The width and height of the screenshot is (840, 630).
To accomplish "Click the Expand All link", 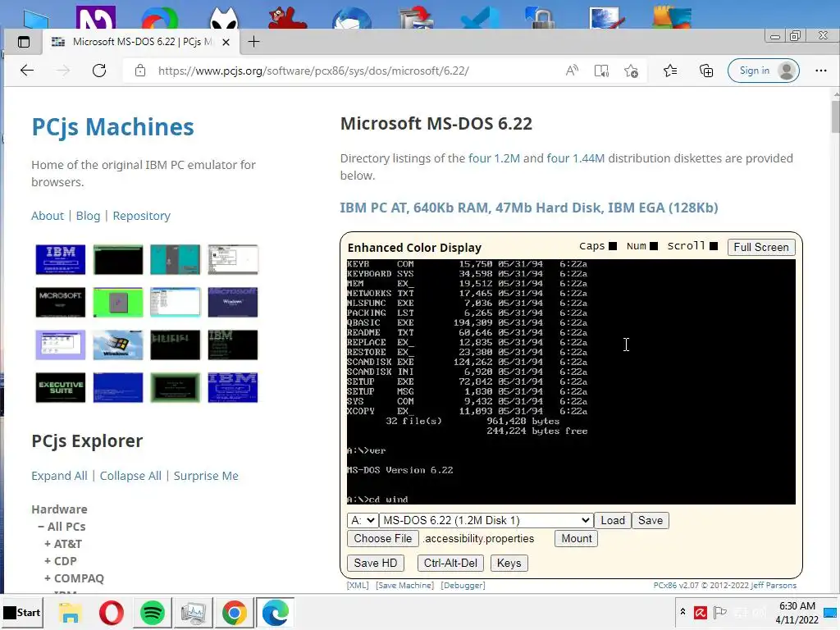I will (x=59, y=476).
